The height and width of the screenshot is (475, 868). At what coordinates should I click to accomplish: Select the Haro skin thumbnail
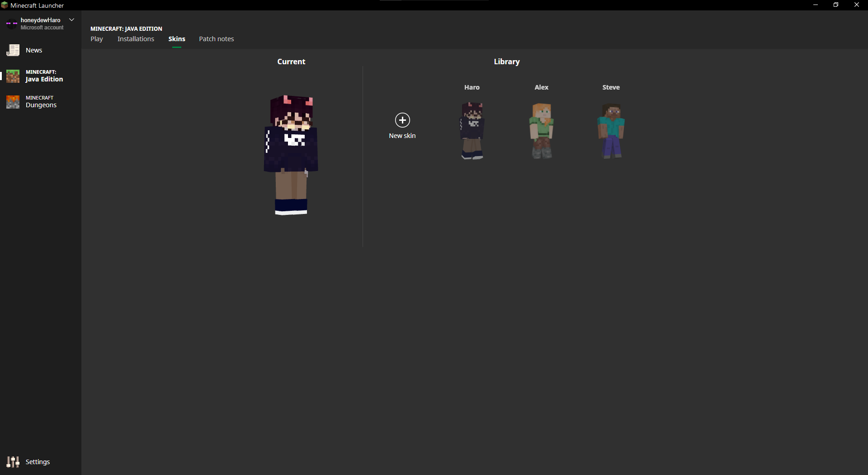pos(472,131)
